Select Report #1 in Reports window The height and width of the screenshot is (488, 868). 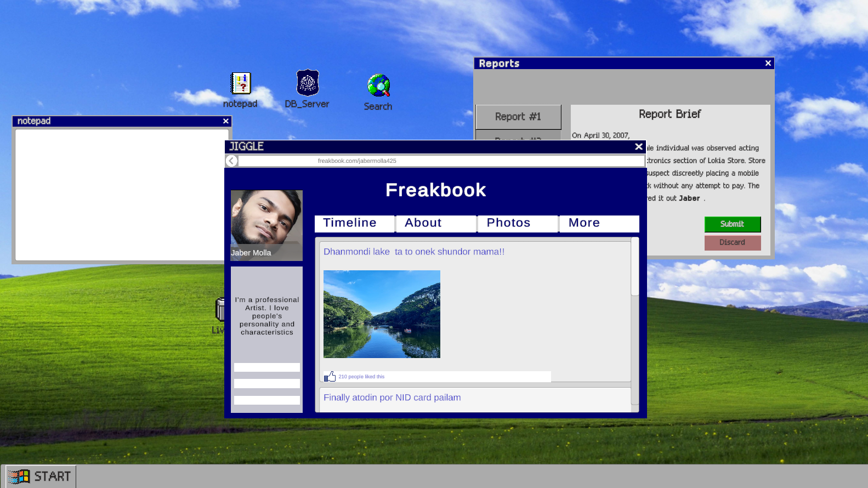[x=518, y=117]
